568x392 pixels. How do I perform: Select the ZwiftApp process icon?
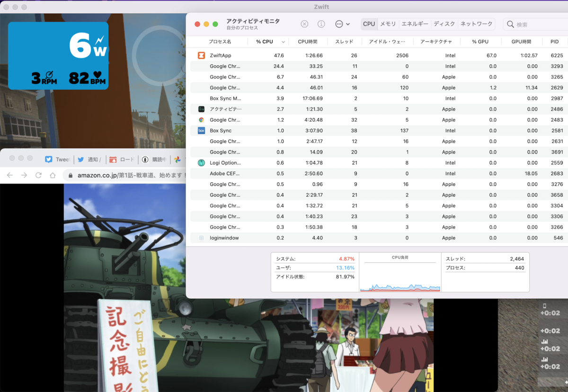[x=201, y=55]
